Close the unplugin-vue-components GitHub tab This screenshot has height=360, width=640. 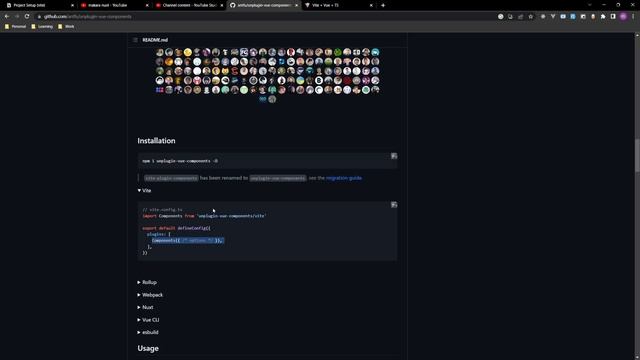click(297, 5)
